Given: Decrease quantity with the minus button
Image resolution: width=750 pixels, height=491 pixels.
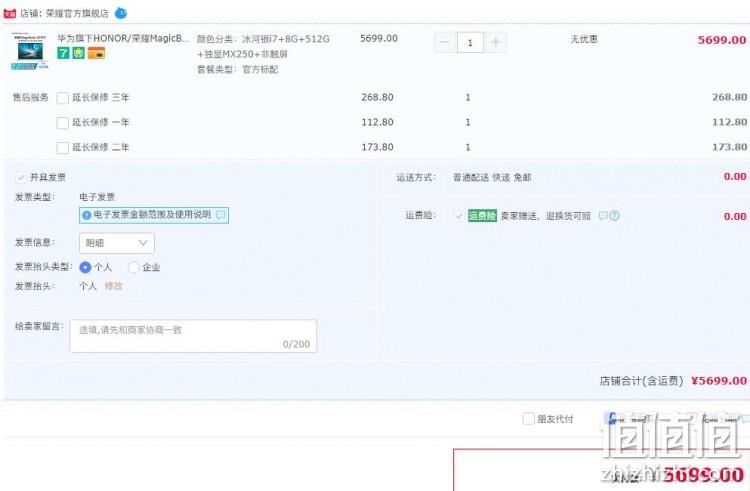Looking at the screenshot, I should click(445, 43).
